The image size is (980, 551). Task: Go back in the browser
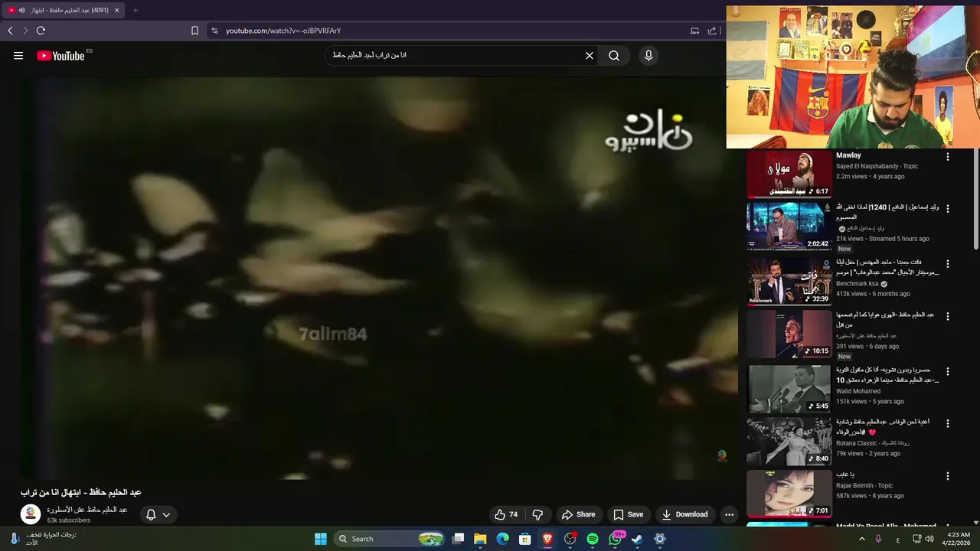coord(10,31)
